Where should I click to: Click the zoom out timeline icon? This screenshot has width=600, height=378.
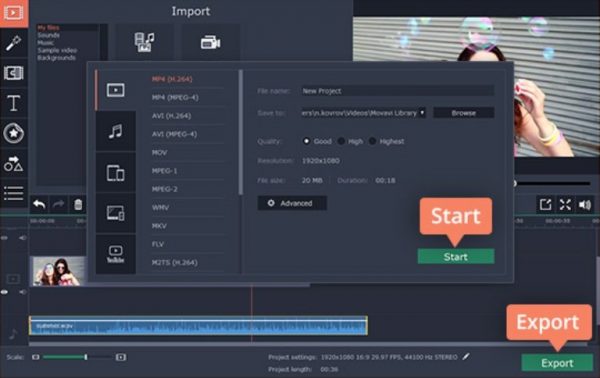[36, 357]
